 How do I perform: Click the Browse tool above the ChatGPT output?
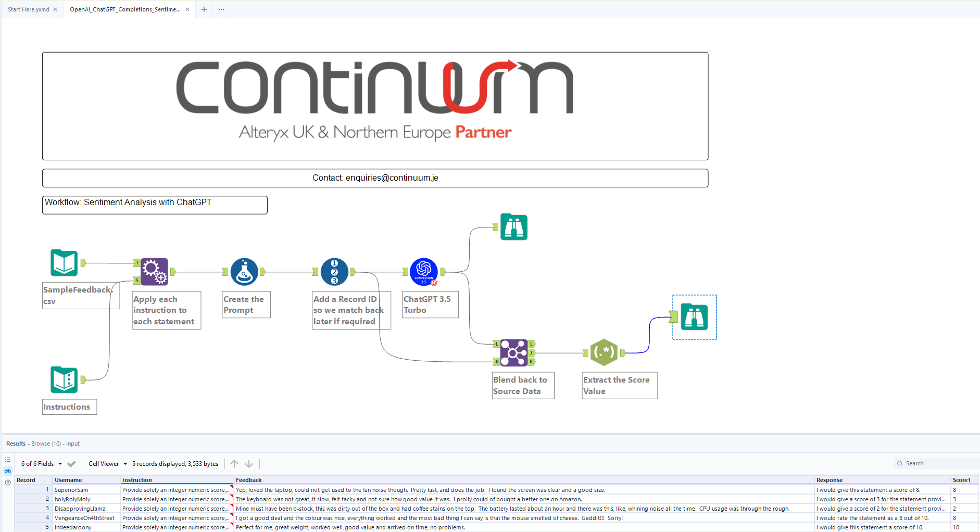click(513, 227)
